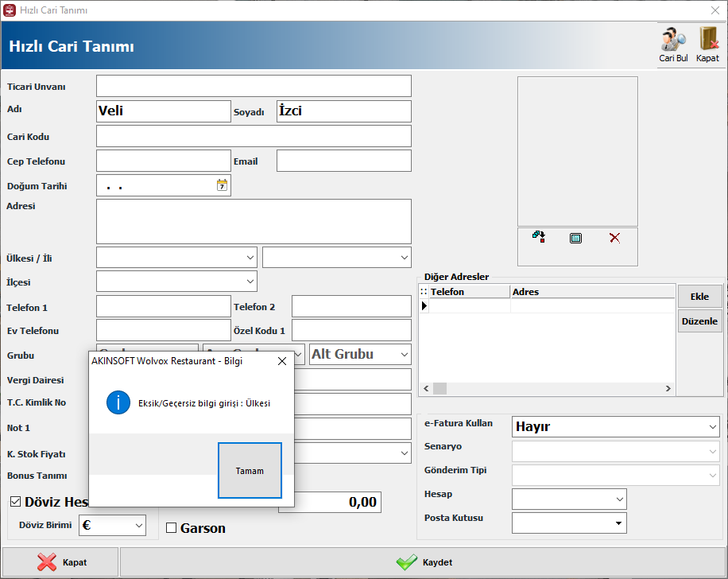Viewport: 728px width, 579px height.
Task: Click the blue info icon in dialog
Action: [118, 402]
